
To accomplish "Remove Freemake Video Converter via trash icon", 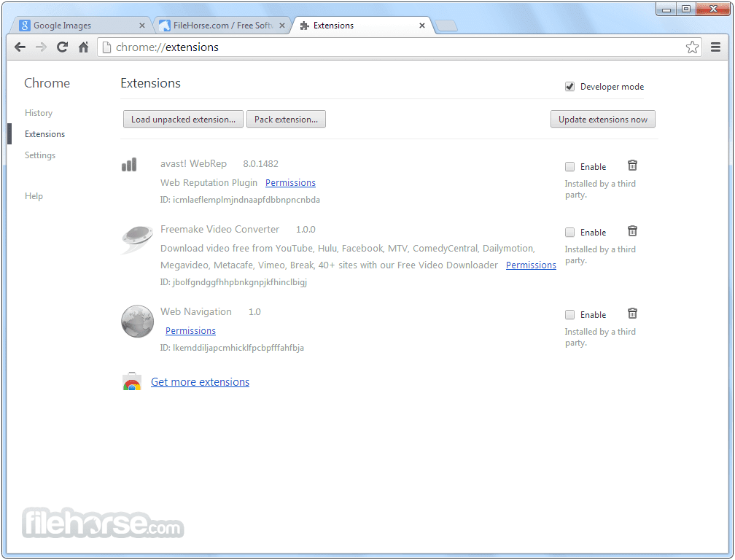I will 632,231.
